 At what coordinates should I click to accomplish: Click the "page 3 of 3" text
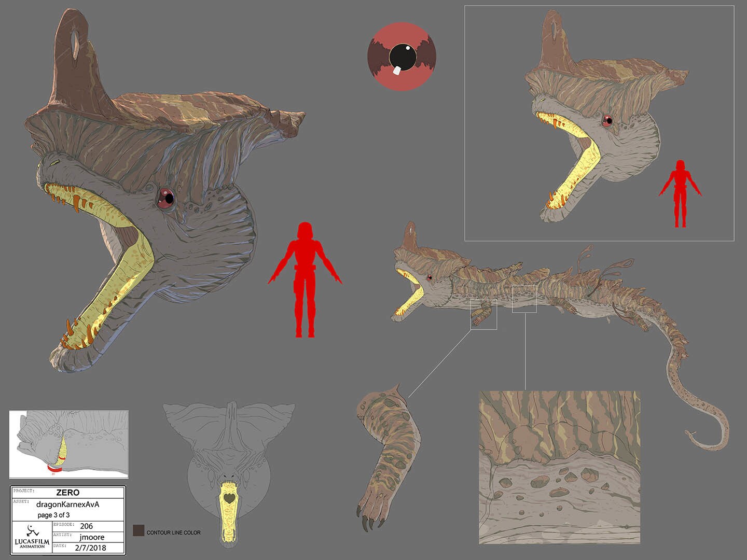(x=54, y=515)
